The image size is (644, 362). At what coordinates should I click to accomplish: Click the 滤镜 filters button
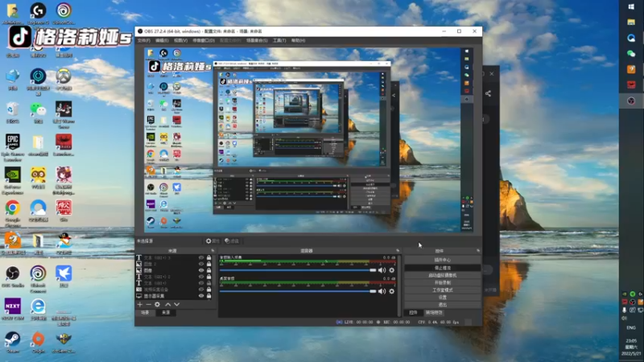(232, 241)
